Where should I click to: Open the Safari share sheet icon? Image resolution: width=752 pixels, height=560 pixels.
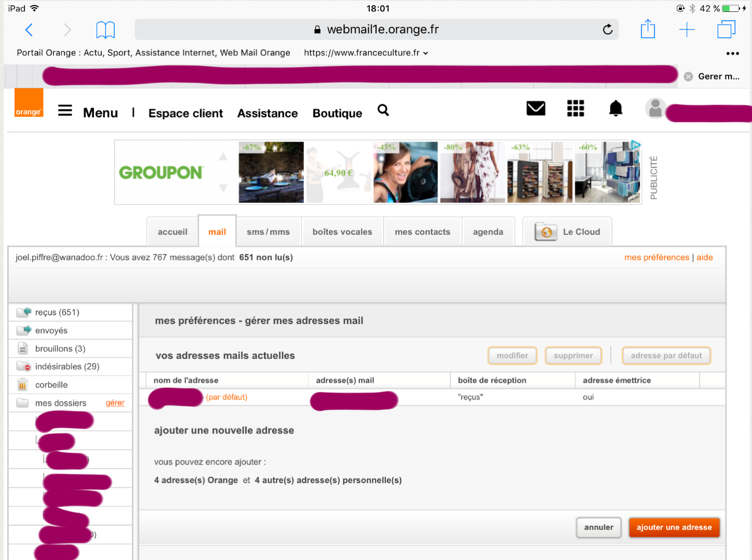click(x=648, y=29)
